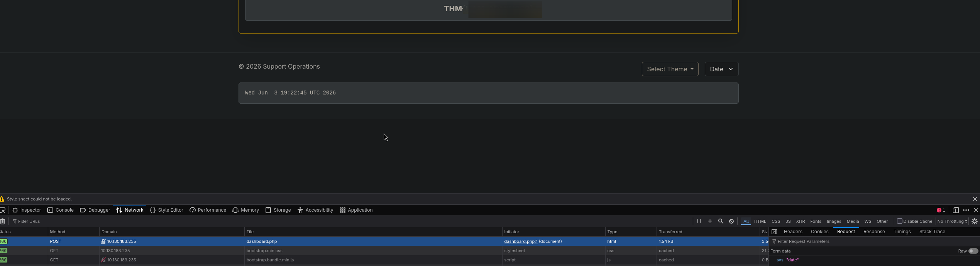Clear network log with trash icon

point(3,221)
